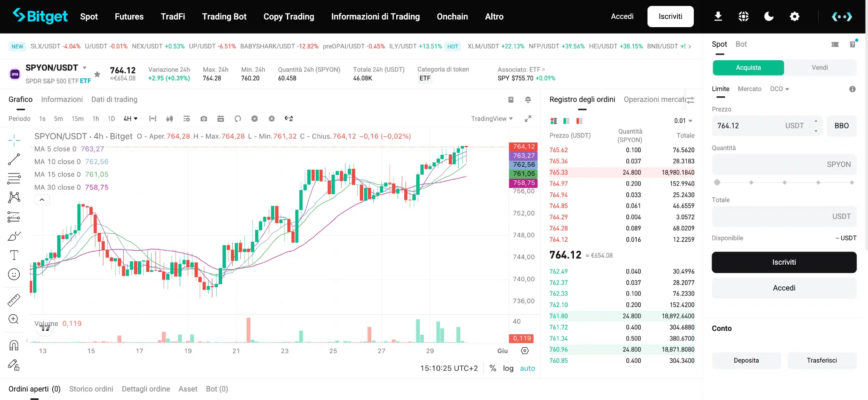
Task: Open the download app icon
Action: coord(718,17)
